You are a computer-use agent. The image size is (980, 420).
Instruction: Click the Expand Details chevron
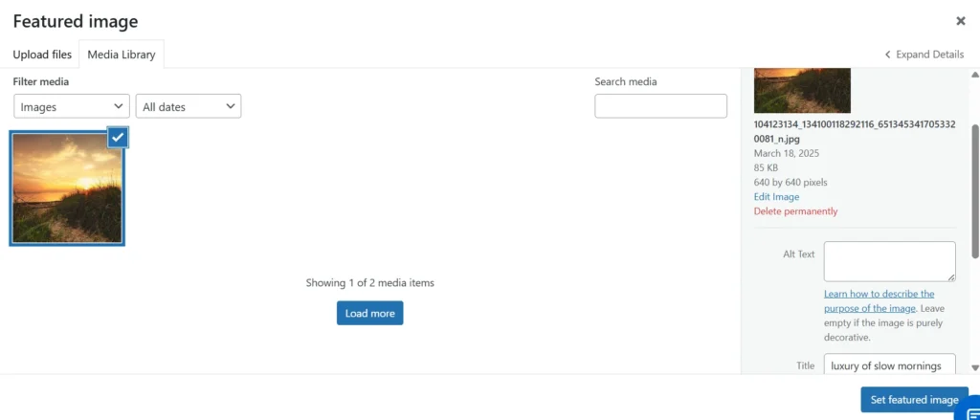pos(887,55)
